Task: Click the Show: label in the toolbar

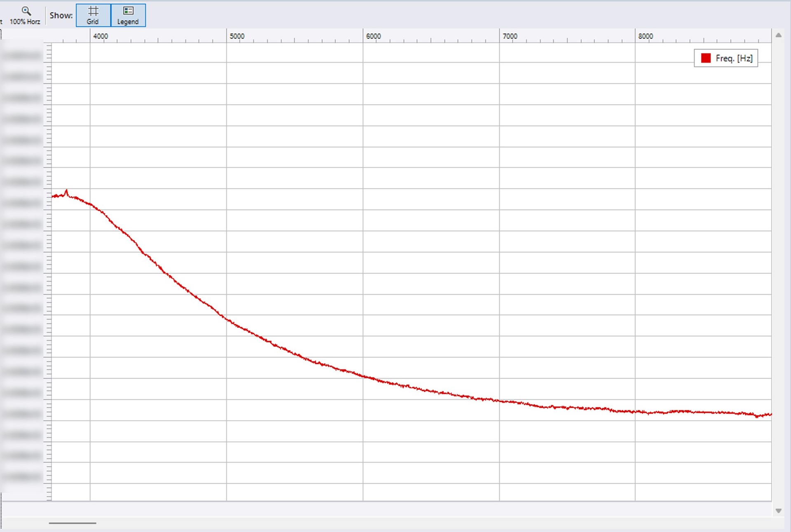Action: [61, 15]
